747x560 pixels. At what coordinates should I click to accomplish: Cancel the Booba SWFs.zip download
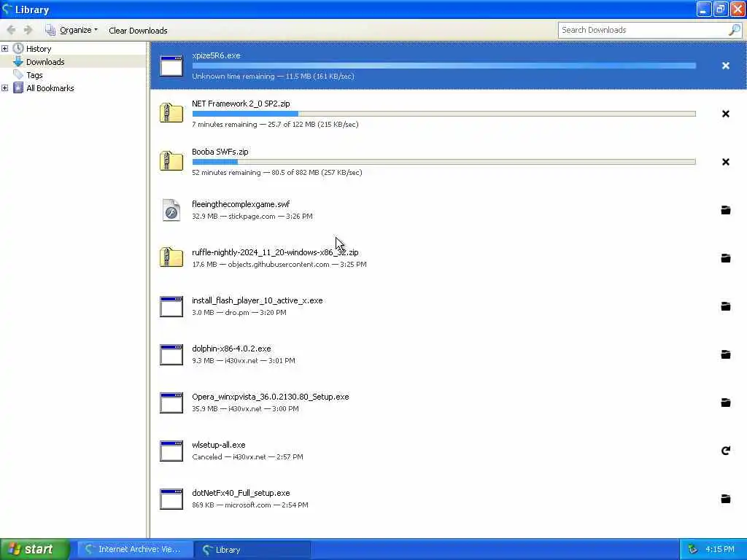726,162
